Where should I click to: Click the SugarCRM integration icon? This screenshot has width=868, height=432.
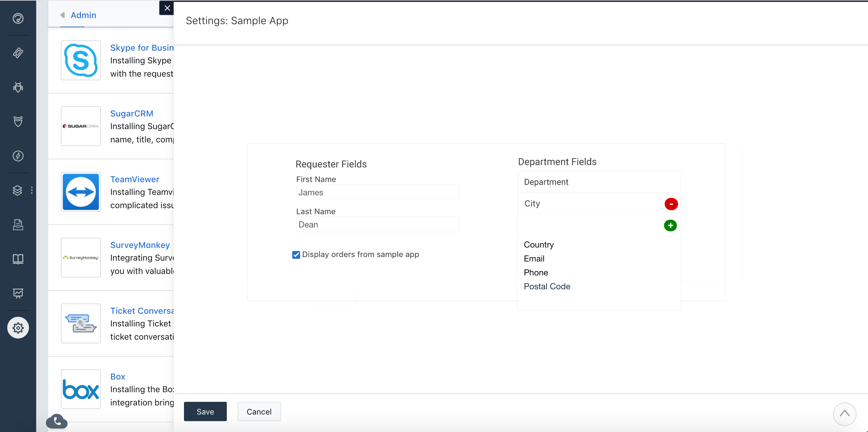click(x=81, y=125)
